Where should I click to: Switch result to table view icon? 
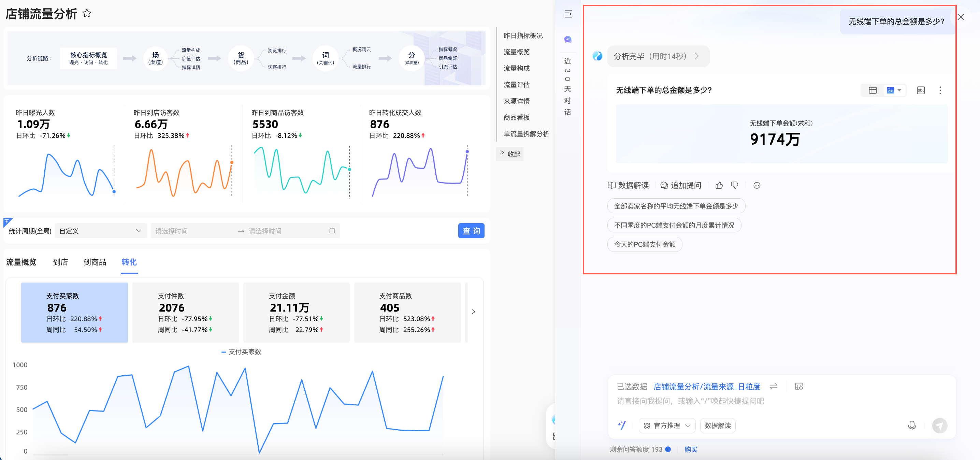coord(872,90)
